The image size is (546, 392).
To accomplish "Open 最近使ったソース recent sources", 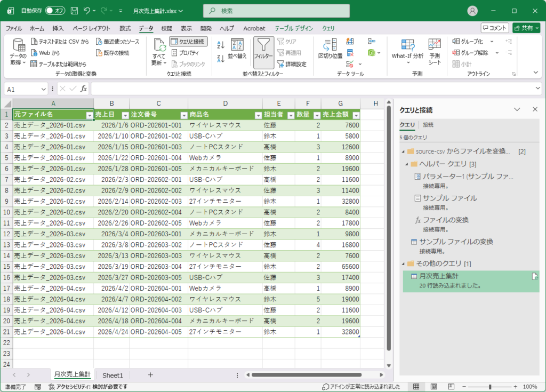I will pos(117,42).
